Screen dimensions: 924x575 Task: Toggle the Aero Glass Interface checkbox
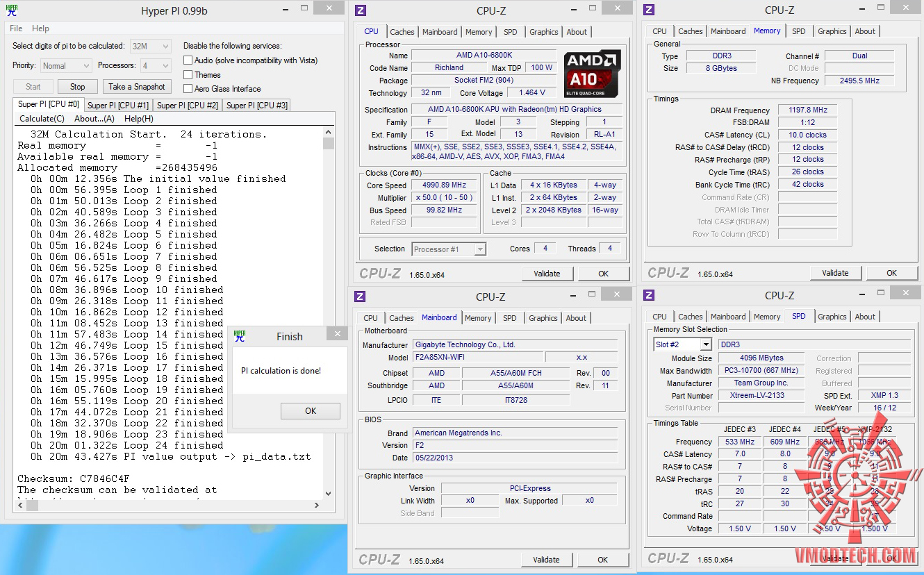pyautogui.click(x=188, y=89)
